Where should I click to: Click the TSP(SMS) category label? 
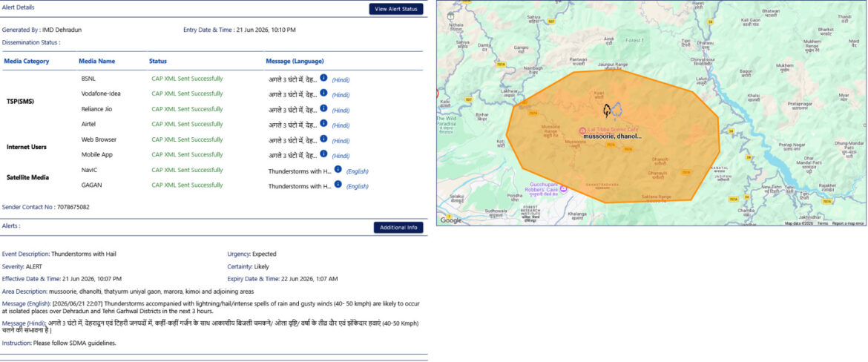tap(21, 102)
